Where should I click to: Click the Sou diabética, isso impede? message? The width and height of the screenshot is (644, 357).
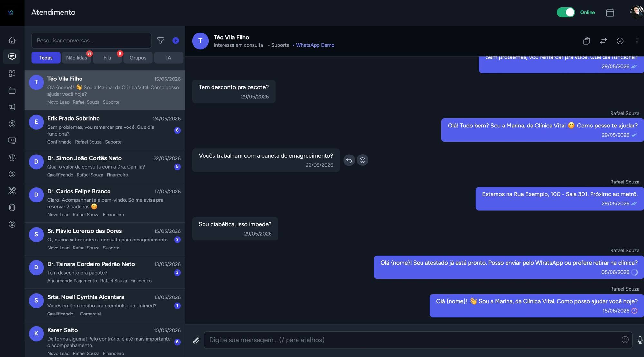click(x=235, y=229)
